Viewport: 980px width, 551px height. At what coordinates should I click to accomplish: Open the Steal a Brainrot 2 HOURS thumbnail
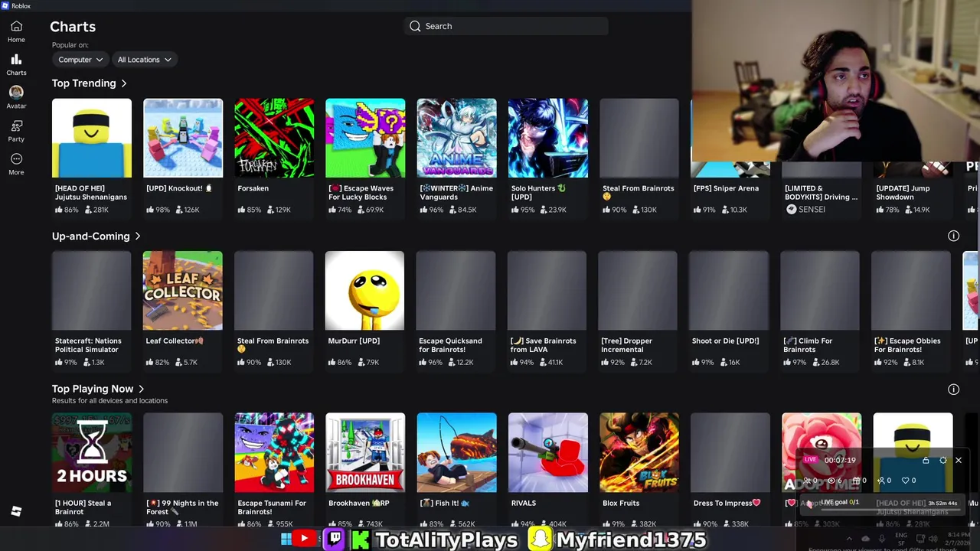[x=92, y=453]
